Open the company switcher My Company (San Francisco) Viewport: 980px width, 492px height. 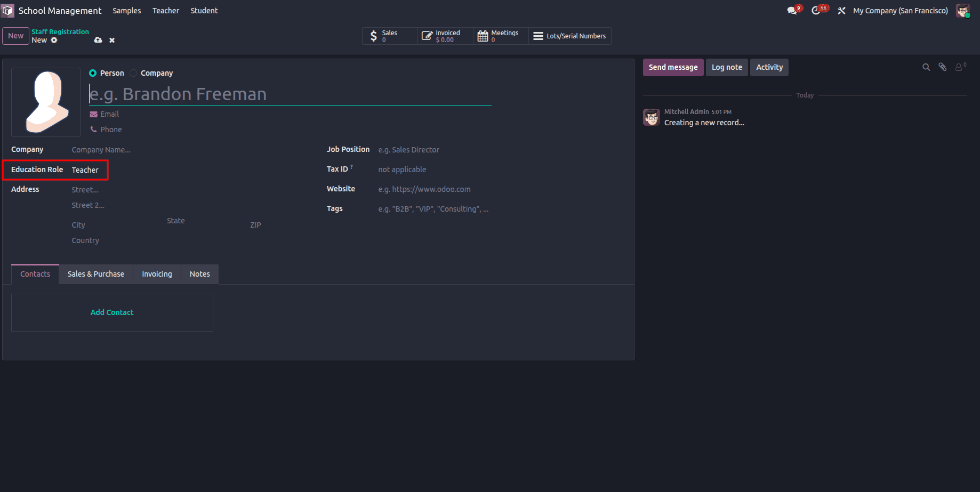point(901,11)
